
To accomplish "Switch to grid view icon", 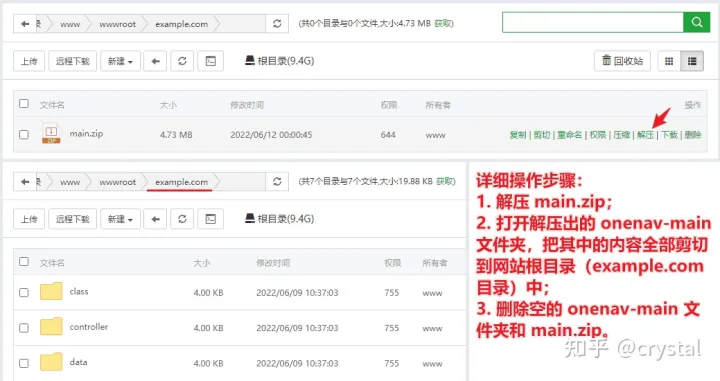I will tap(669, 61).
